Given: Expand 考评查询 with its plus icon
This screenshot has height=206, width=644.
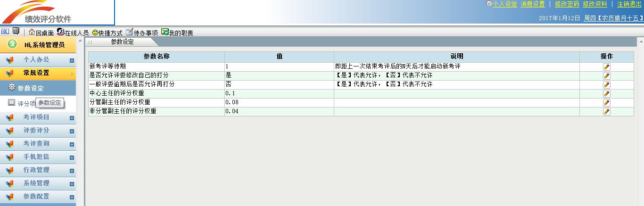Looking at the screenshot, I should click(72, 144).
